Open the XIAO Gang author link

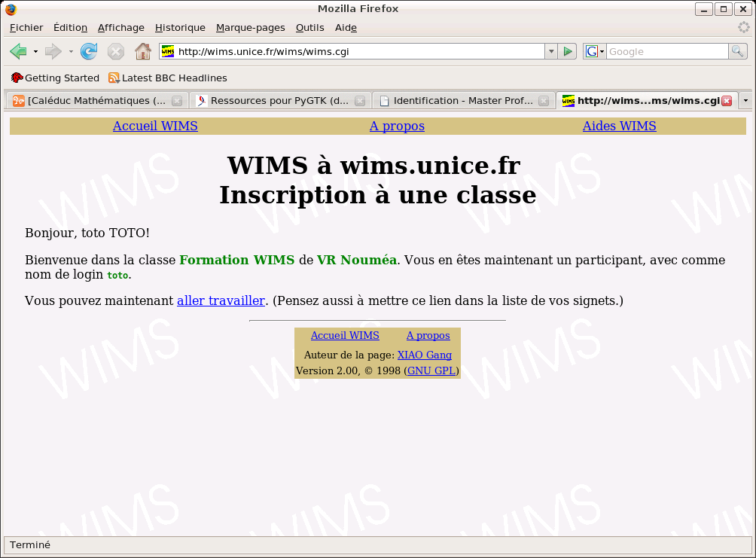(x=424, y=355)
